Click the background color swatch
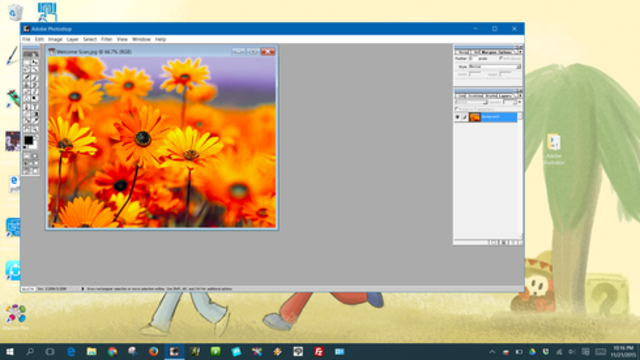This screenshot has width=640, height=360. coord(35,146)
